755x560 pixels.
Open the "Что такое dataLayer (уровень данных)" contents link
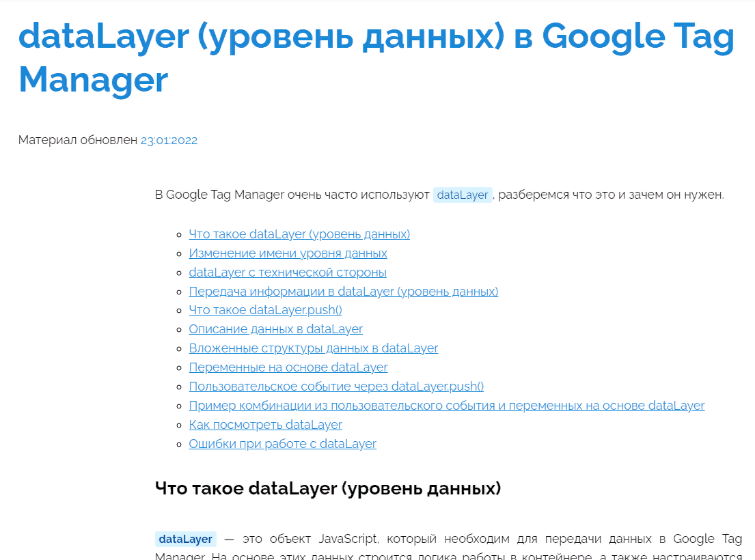click(x=299, y=234)
